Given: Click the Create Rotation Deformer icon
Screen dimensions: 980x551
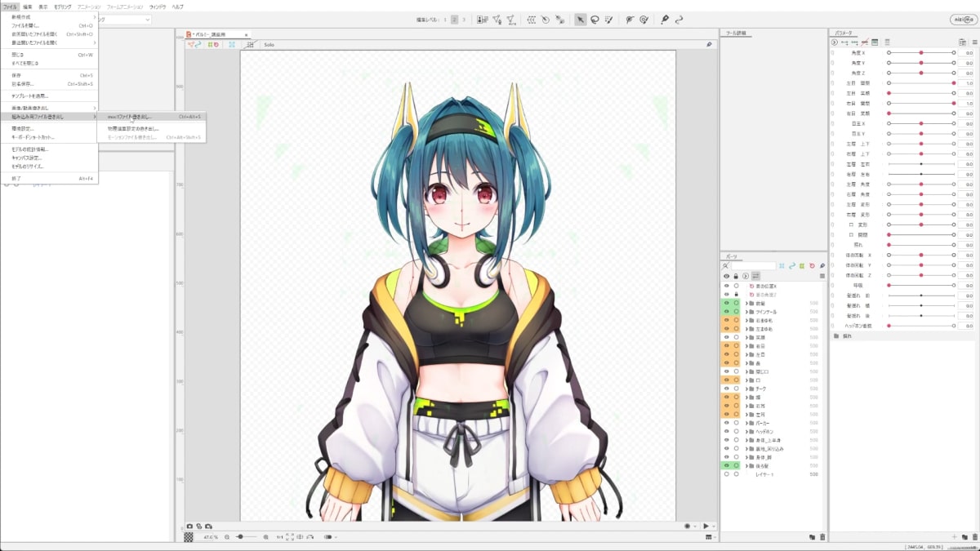Looking at the screenshot, I should [546, 20].
